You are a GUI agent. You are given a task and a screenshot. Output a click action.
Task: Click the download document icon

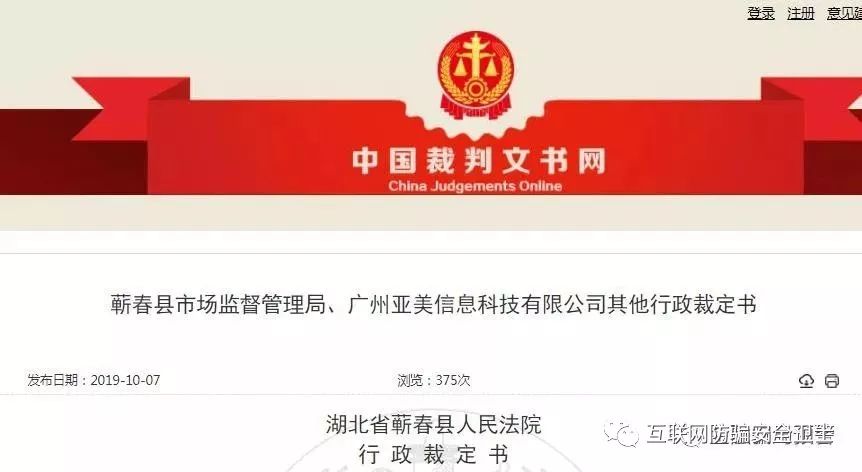[806, 380]
